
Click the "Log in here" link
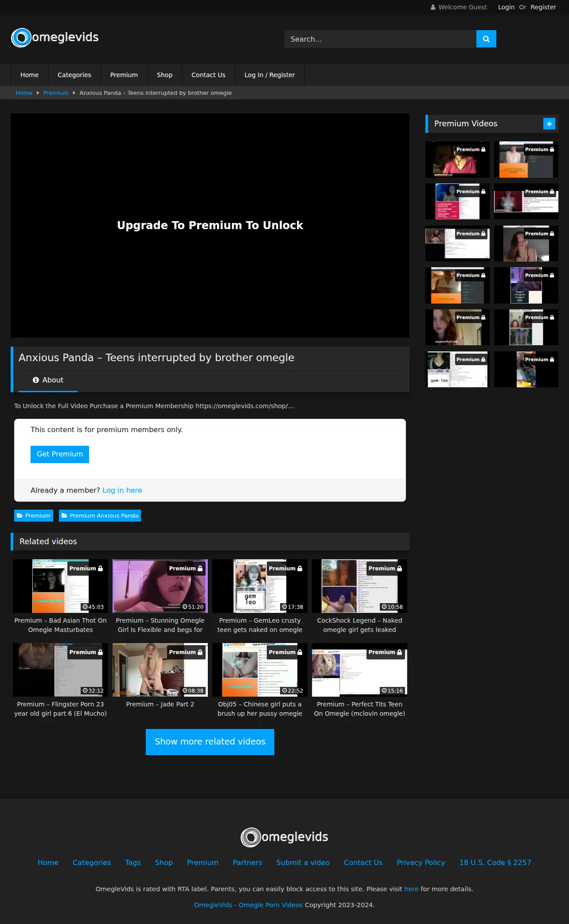[x=122, y=491]
